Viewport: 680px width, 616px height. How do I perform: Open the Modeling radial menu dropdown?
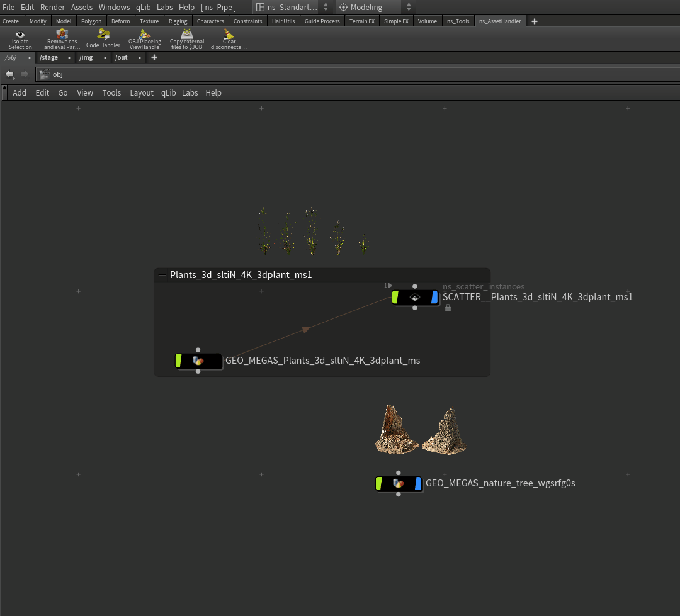click(x=409, y=8)
